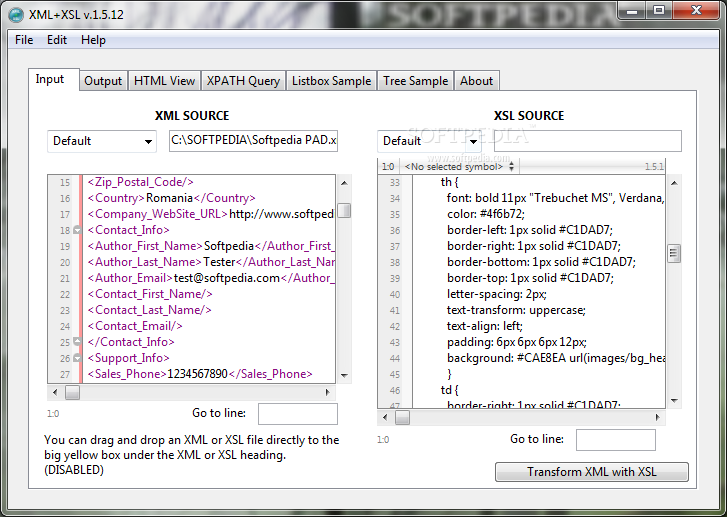Image resolution: width=727 pixels, height=517 pixels.
Task: Click the text-align: left line
Action: pos(485,326)
